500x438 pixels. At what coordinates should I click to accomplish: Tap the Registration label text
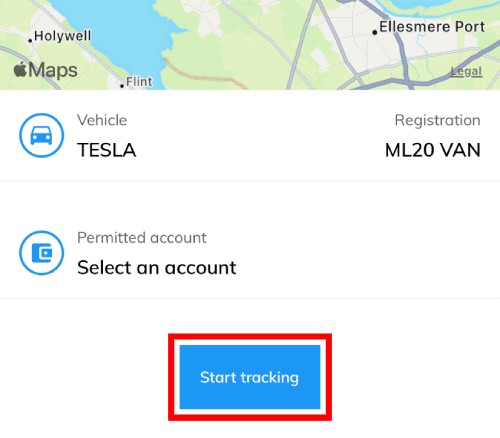(x=438, y=120)
